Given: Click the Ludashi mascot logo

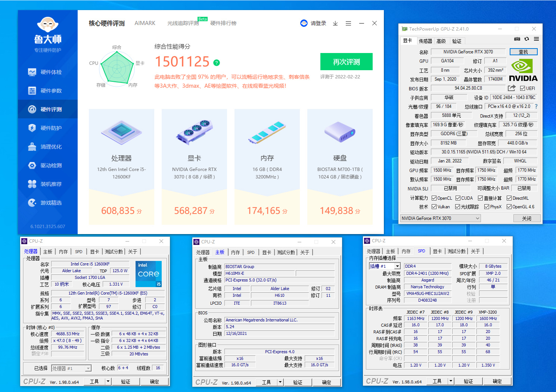Looking at the screenshot, I should [x=48, y=25].
